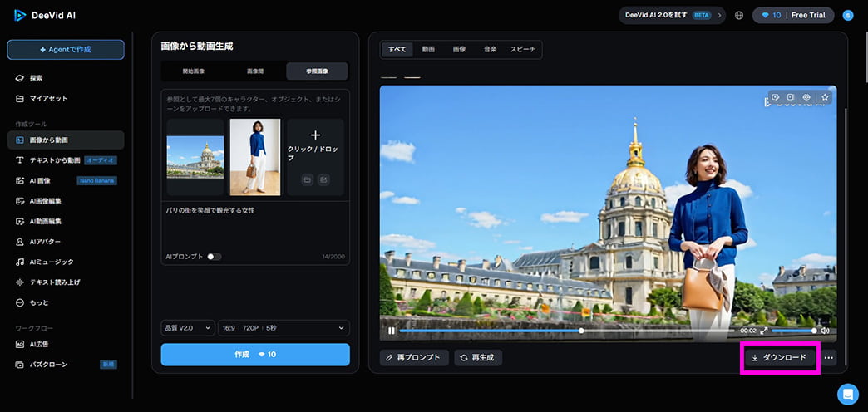
Task: Click the video progress slider
Action: click(567, 331)
